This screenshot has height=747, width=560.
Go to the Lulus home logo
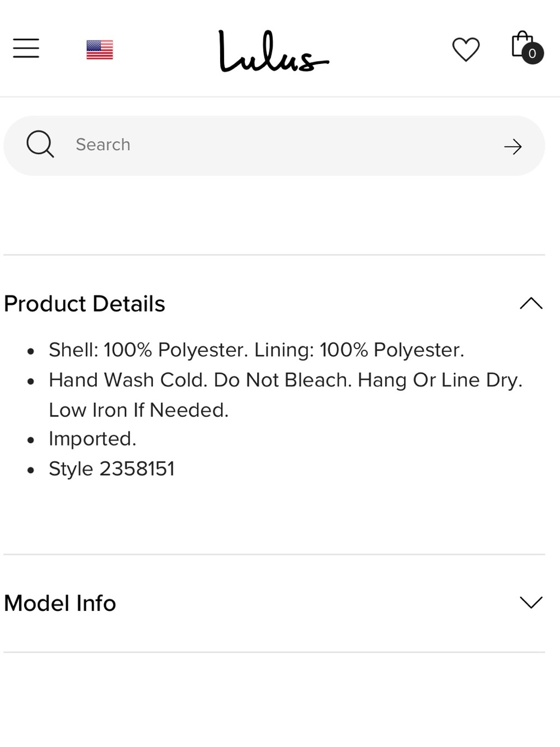[273, 51]
